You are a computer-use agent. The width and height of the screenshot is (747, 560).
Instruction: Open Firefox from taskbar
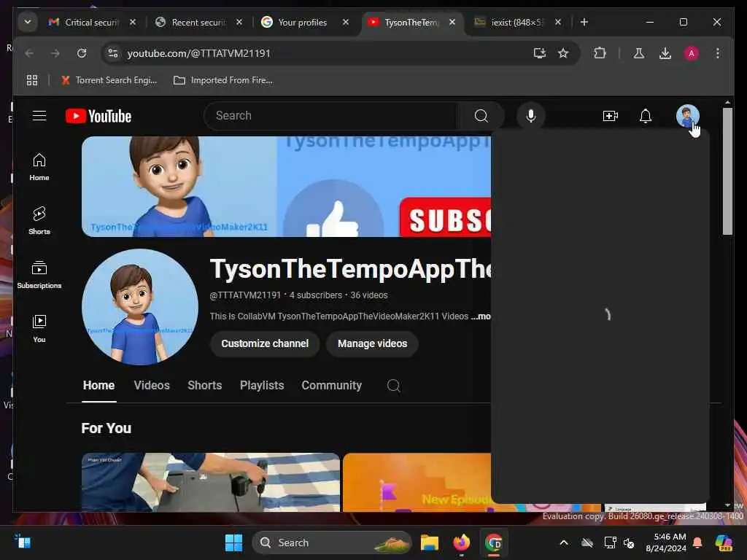(461, 542)
